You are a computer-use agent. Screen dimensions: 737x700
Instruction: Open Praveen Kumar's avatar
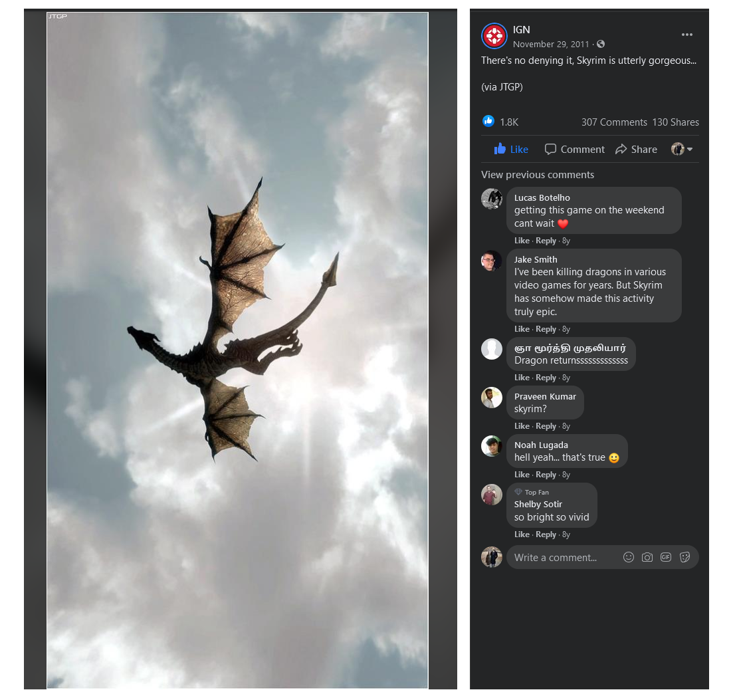point(492,398)
